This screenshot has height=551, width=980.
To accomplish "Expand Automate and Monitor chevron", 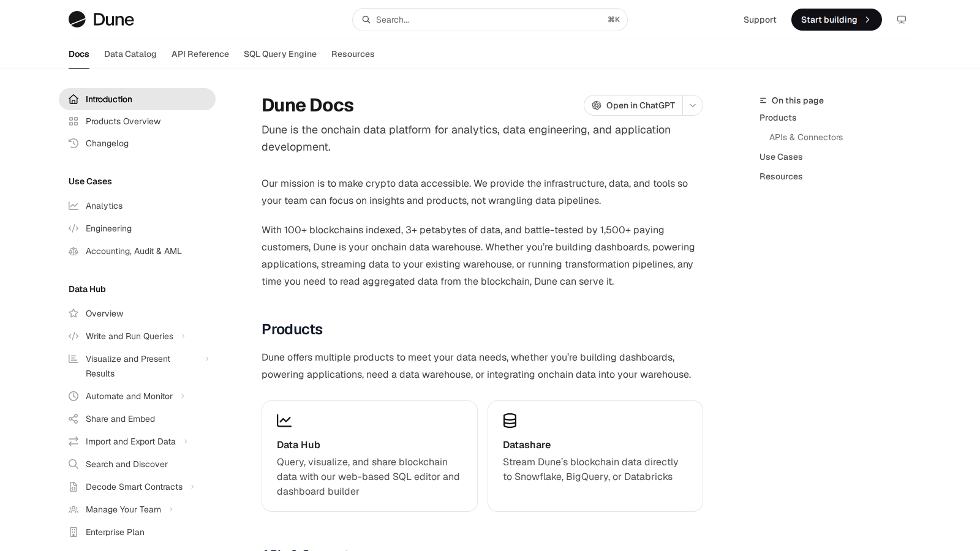I will tap(183, 396).
